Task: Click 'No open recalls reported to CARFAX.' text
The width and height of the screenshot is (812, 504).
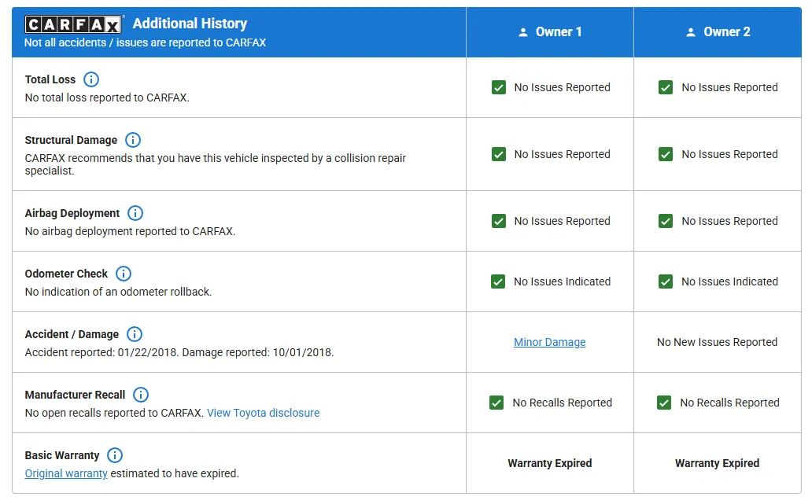Action: pos(114,413)
